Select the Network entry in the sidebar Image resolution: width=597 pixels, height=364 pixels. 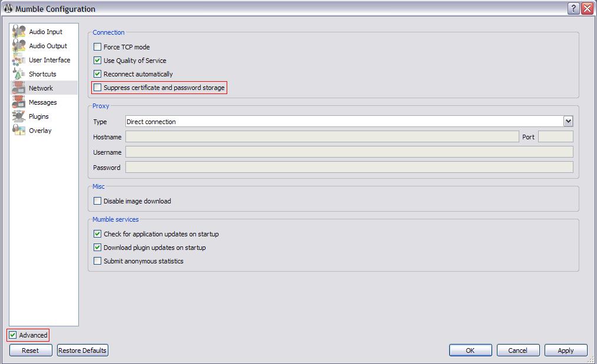[x=41, y=88]
